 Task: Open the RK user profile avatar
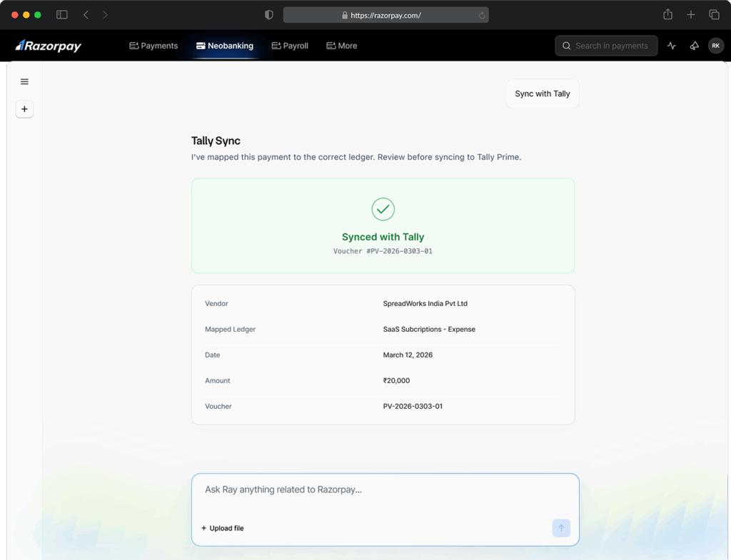click(715, 46)
